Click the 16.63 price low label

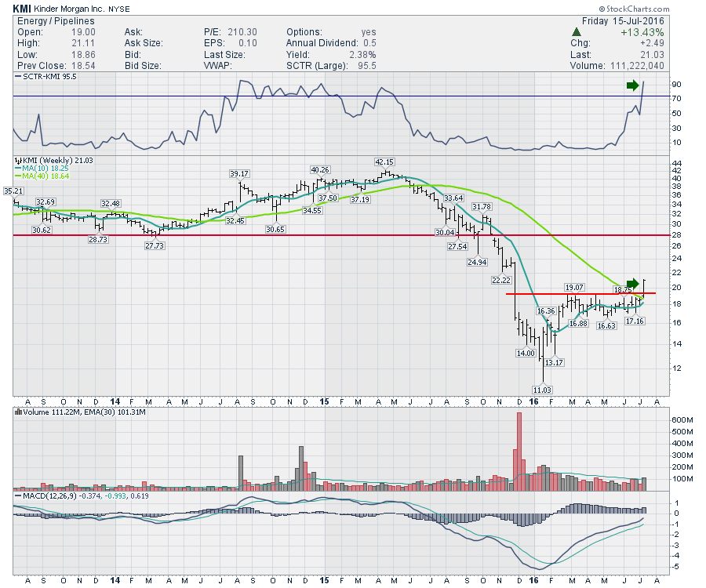click(x=606, y=325)
